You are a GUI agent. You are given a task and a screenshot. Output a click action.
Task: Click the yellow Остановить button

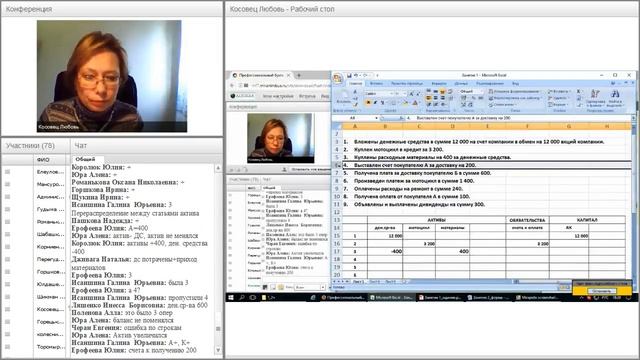[x=601, y=291]
